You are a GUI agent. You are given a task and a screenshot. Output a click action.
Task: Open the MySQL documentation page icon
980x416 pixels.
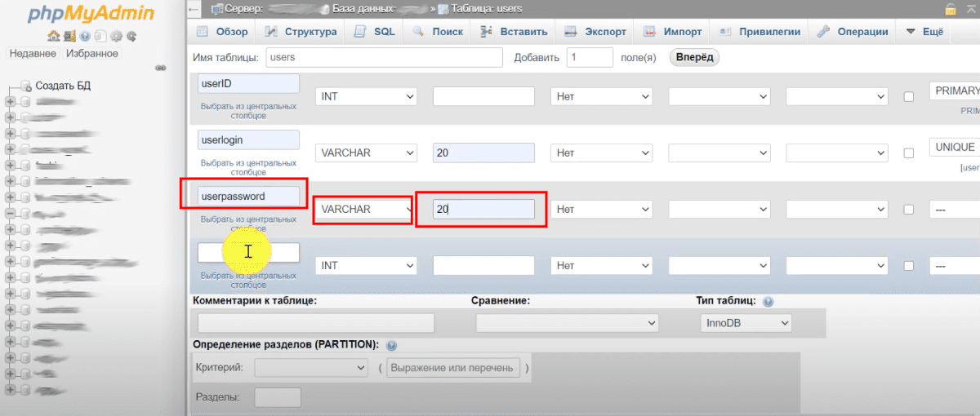(100, 37)
